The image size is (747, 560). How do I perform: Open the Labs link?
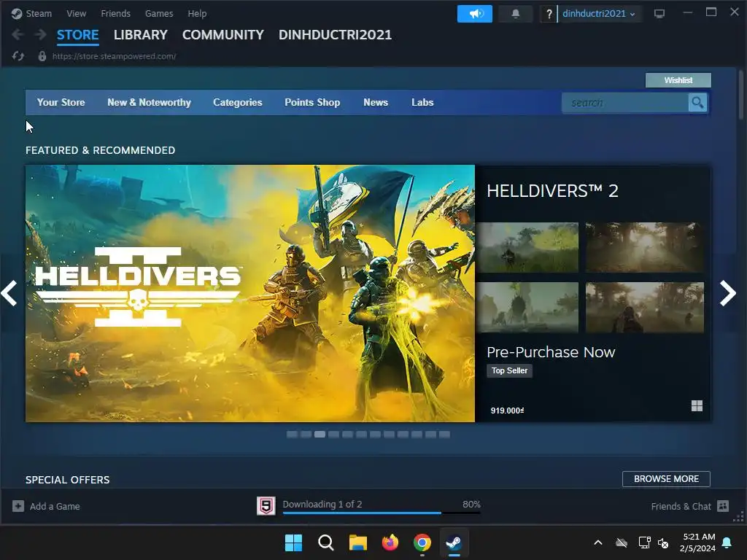[x=422, y=102]
